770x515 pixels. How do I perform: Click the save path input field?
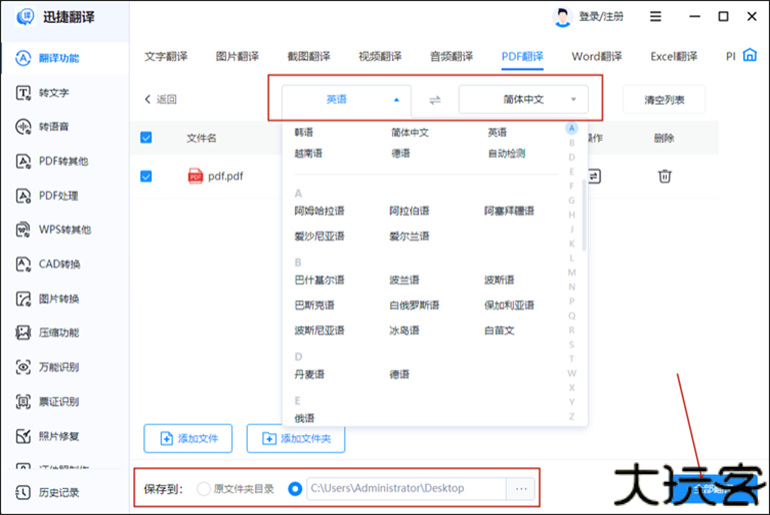[407, 488]
